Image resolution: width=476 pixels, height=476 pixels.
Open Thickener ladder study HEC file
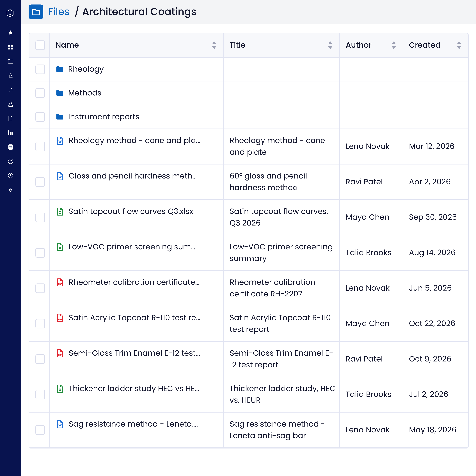(x=134, y=389)
